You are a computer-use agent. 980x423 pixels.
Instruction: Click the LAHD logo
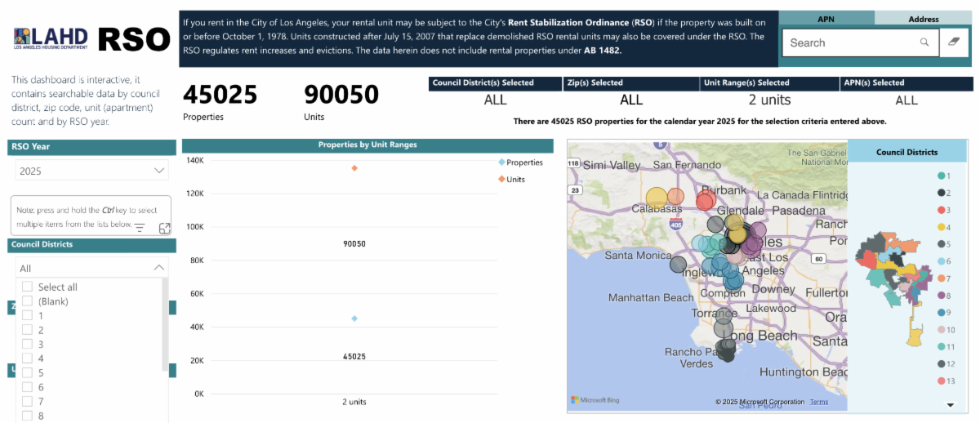51,38
